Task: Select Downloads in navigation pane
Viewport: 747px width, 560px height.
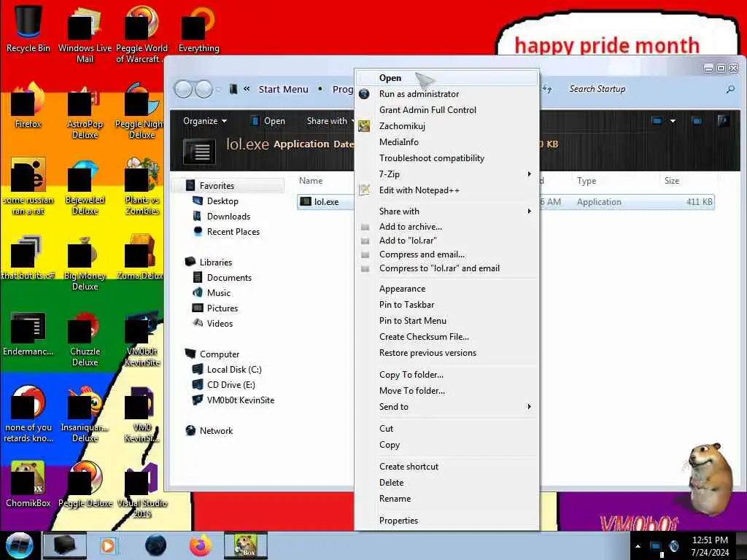Action: pos(228,216)
